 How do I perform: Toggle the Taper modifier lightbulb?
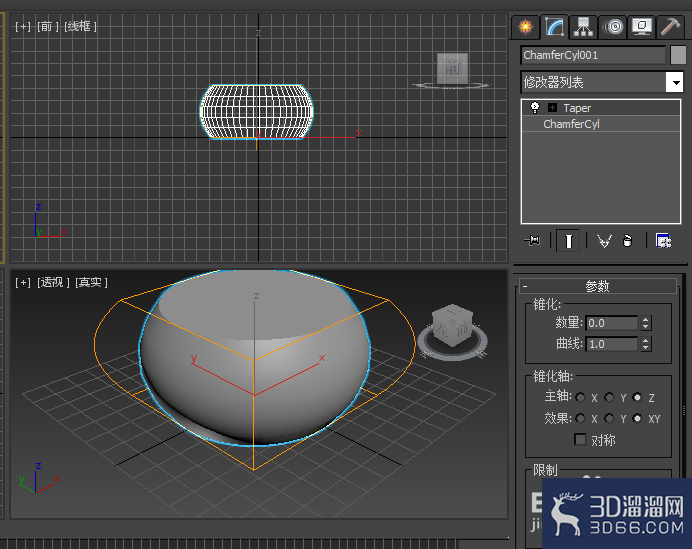[x=535, y=107]
